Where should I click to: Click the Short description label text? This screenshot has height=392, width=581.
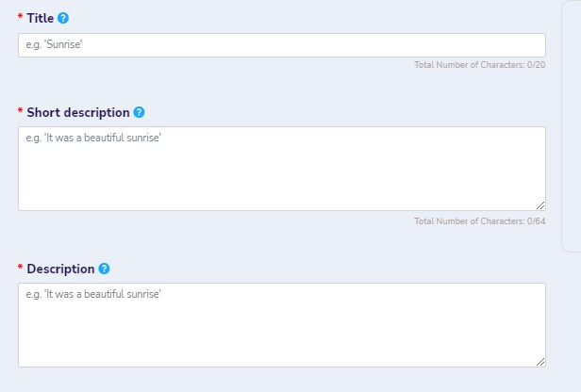pos(78,112)
